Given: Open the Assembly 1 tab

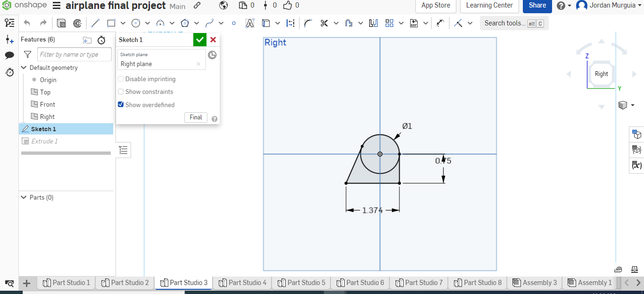Looking at the screenshot, I should pyautogui.click(x=590, y=283).
